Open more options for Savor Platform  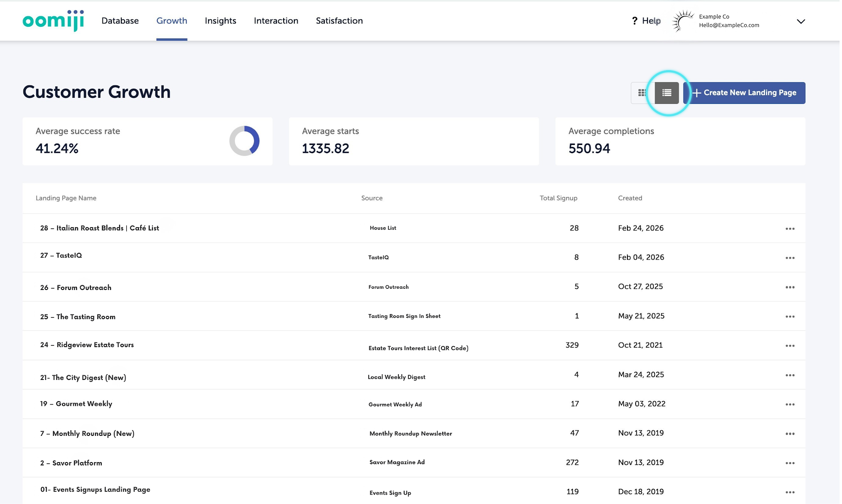click(x=790, y=463)
